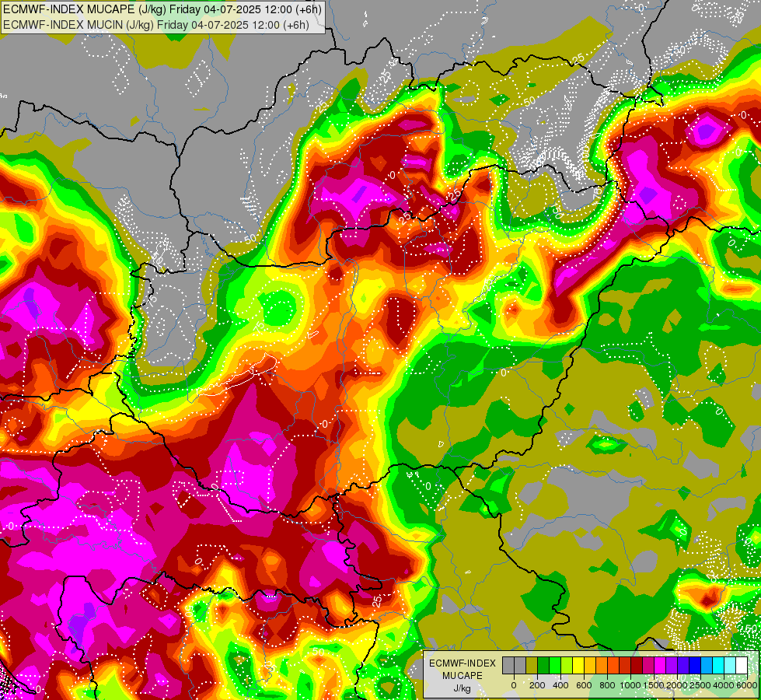Select the orange legend swatch
Viewport: 761px width, 700px height.
(602, 666)
